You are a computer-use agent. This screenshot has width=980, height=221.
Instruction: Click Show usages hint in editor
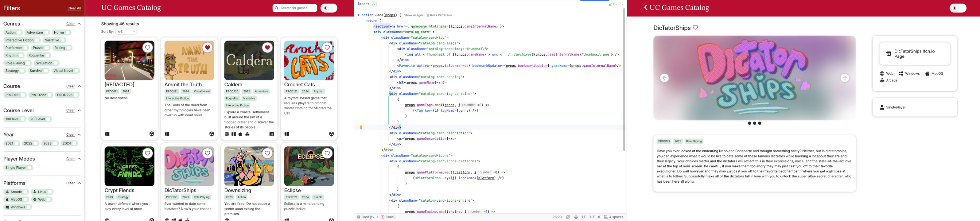pos(414,15)
